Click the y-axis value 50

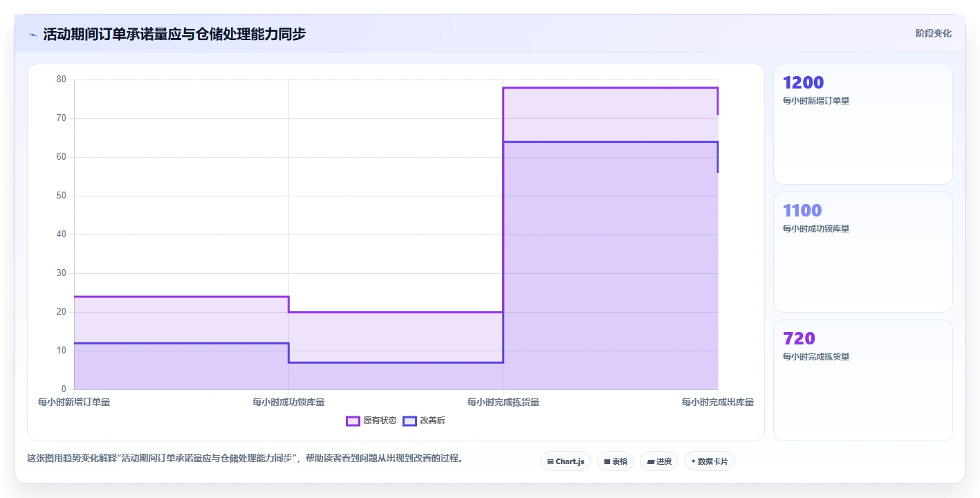click(x=62, y=196)
